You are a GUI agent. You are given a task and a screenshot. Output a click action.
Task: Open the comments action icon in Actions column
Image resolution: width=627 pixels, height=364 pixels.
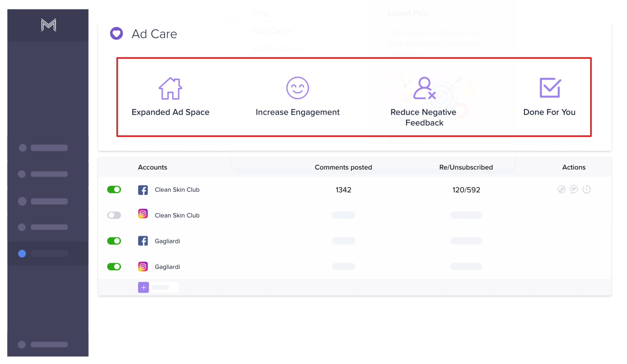[x=574, y=189]
